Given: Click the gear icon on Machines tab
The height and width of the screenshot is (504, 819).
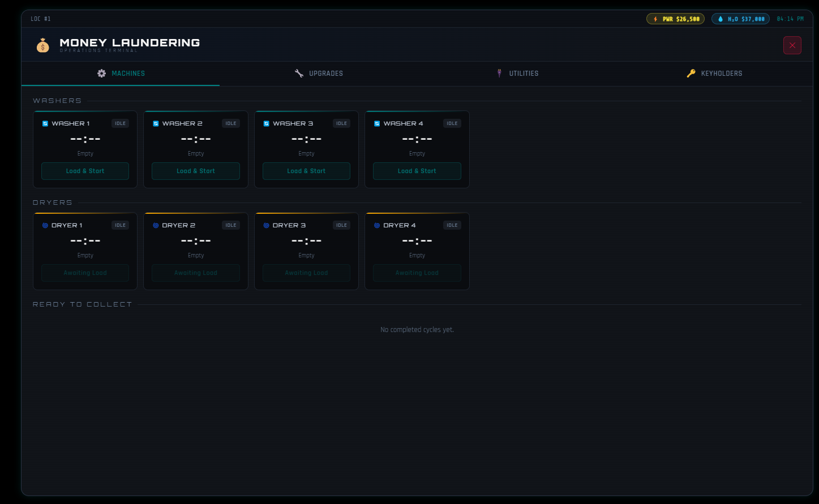Looking at the screenshot, I should pos(101,74).
